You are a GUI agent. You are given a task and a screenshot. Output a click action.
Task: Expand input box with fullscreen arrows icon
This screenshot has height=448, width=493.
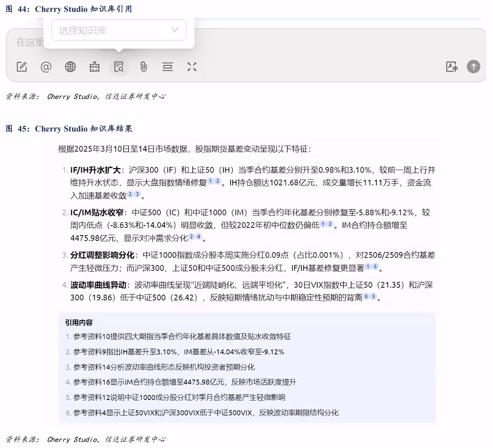pos(192,67)
